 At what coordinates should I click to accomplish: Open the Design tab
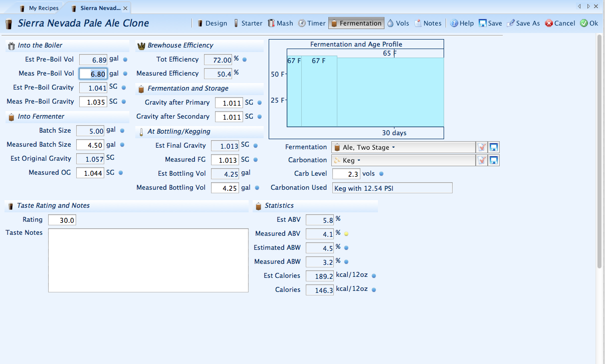tap(212, 23)
